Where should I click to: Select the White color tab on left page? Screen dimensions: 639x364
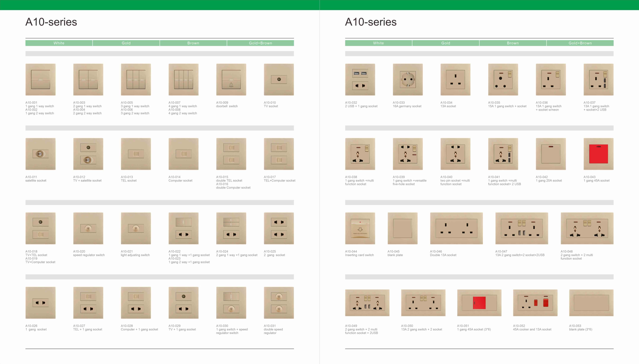[59, 43]
